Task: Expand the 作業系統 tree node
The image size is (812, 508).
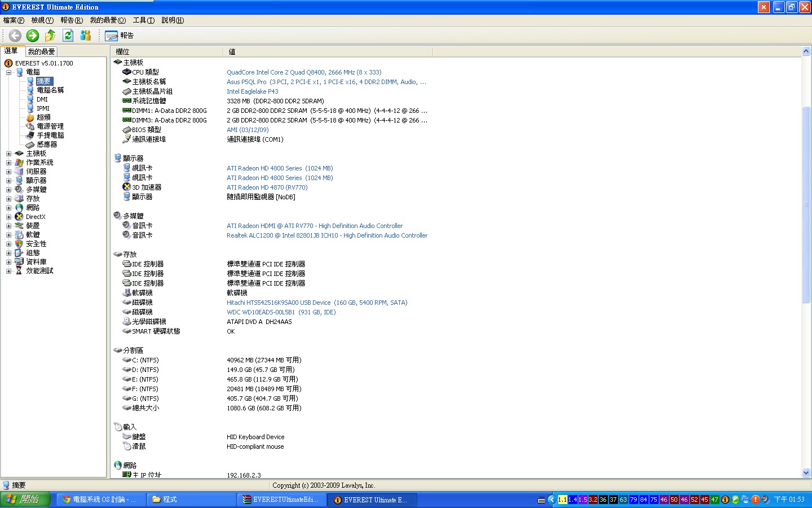Action: click(8, 163)
